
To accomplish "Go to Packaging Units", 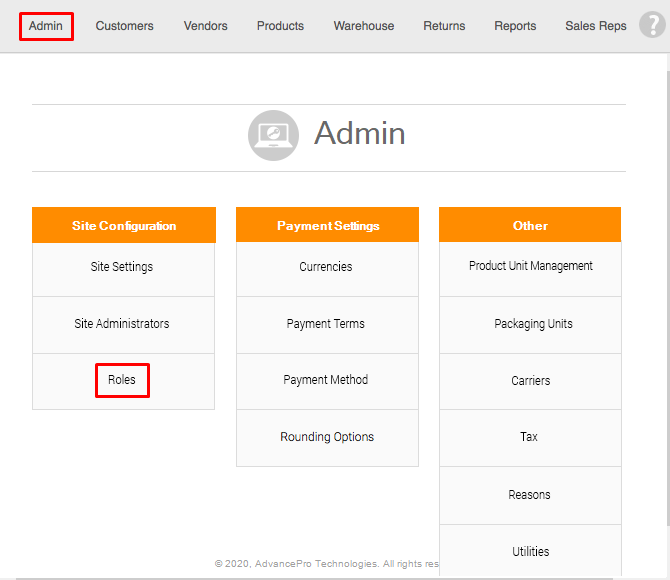I will 533,324.
